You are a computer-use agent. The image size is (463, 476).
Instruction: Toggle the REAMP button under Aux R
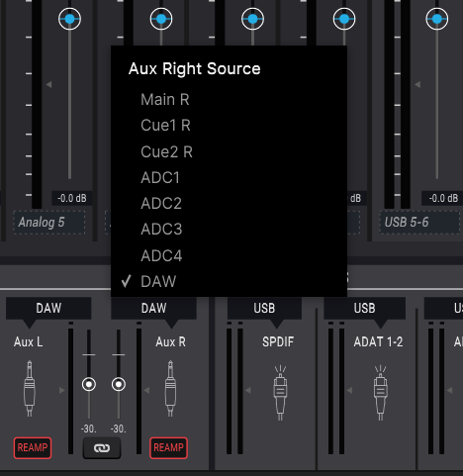click(x=168, y=448)
